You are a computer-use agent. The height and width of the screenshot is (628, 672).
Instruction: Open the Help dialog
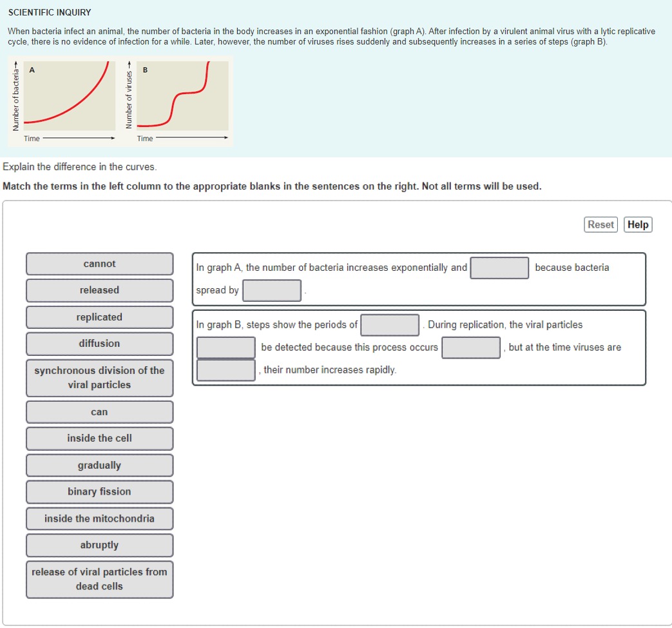637,224
